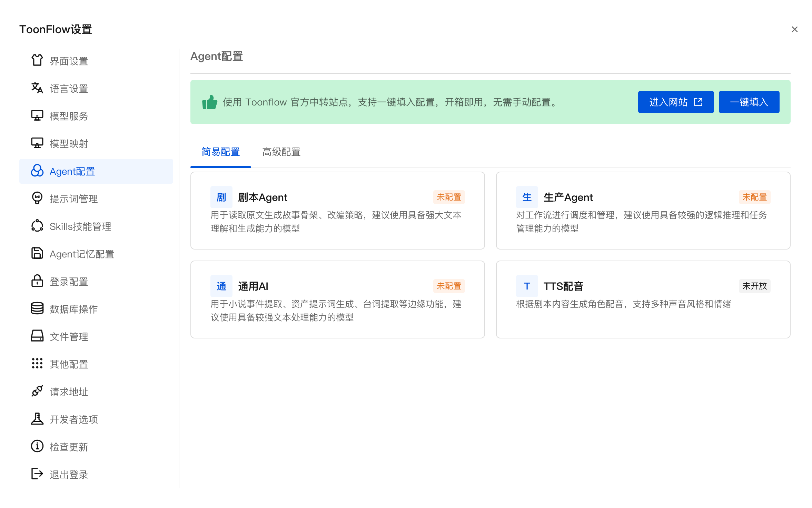
Task: Open 提示词管理 section
Action: click(96, 199)
